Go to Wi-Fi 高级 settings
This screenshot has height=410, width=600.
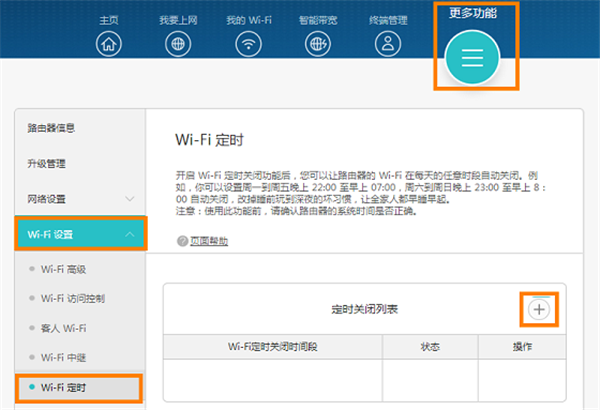tap(70, 269)
